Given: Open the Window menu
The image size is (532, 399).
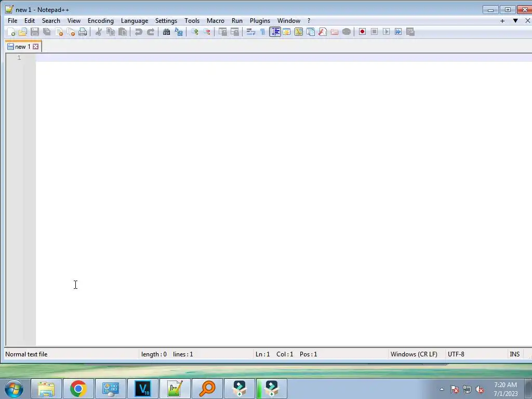Looking at the screenshot, I should point(289,21).
